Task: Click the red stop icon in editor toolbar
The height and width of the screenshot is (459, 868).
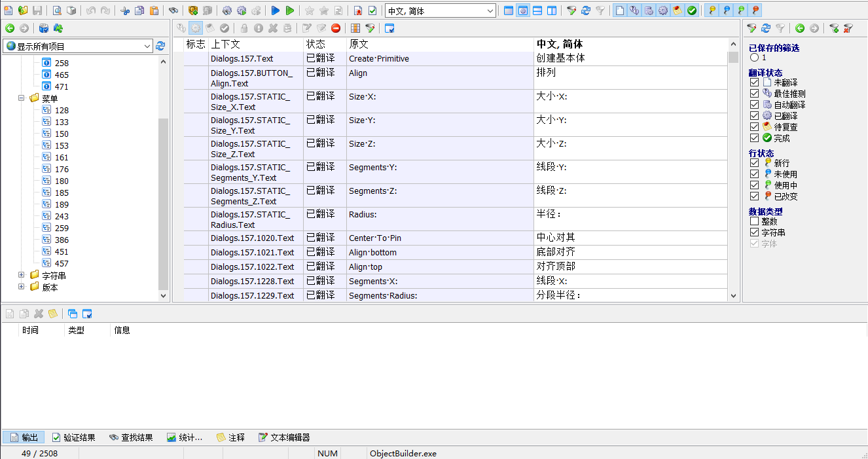Action: coord(336,28)
